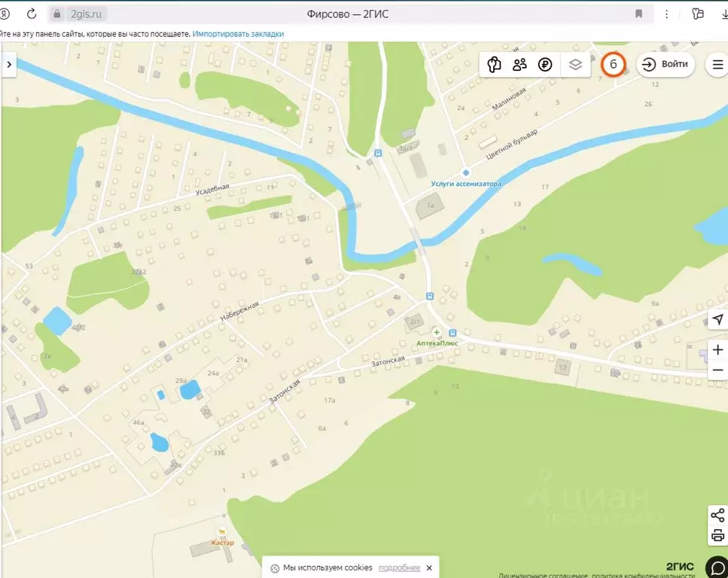
Task: Select the Жастар place marker
Action: pos(222,532)
